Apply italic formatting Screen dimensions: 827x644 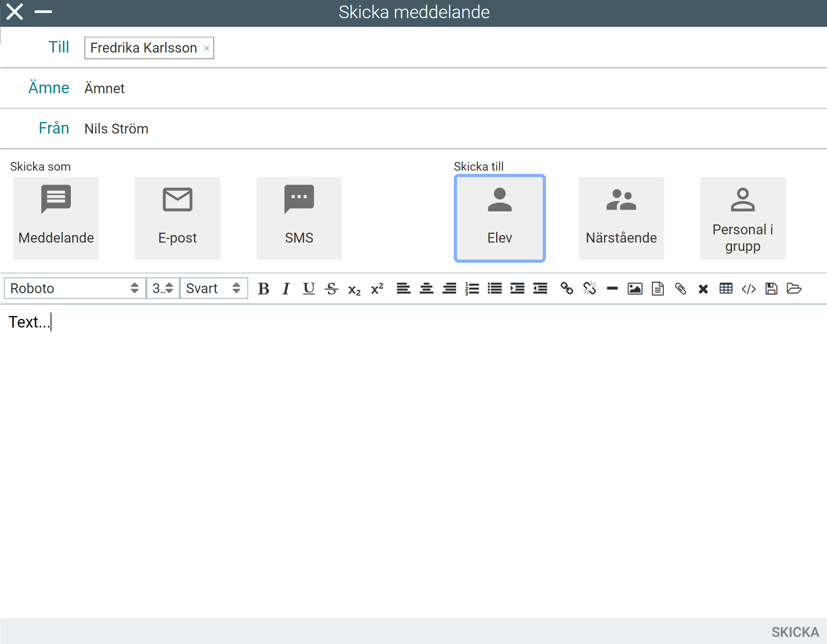(286, 289)
